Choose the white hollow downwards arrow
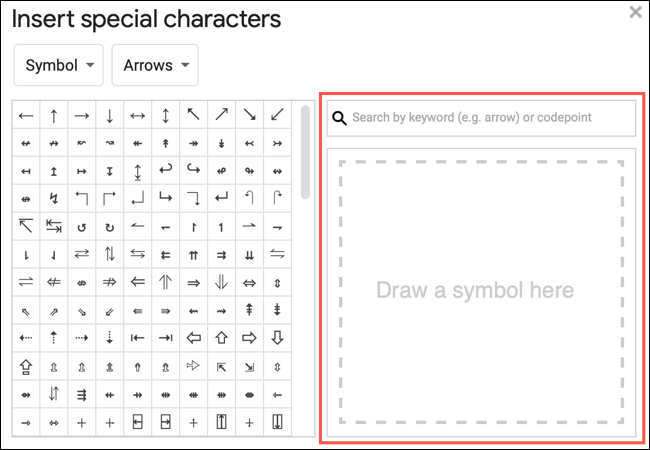Viewport: 650px width, 450px height. [x=278, y=338]
